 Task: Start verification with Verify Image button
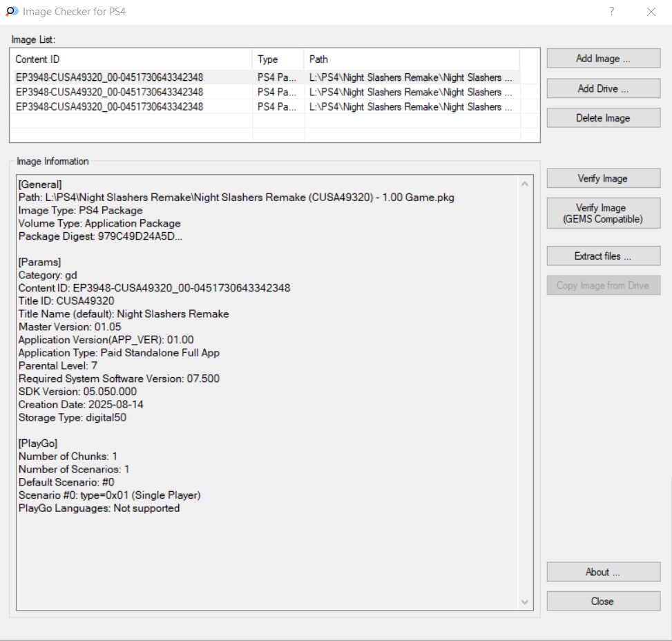pyautogui.click(x=603, y=178)
